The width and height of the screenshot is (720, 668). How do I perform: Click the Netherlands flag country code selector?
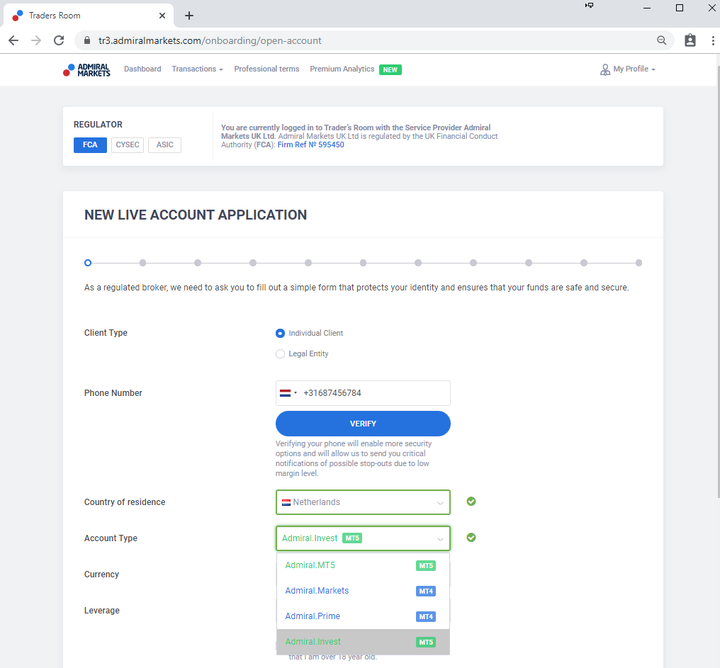(288, 393)
